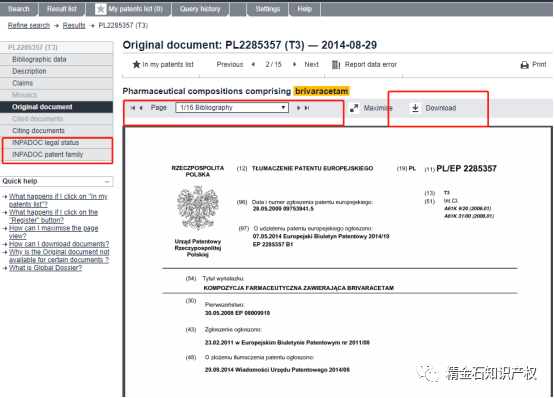Switch to the Result list tab
Image resolution: width=554 pixels, height=398 pixels.
[x=62, y=9]
